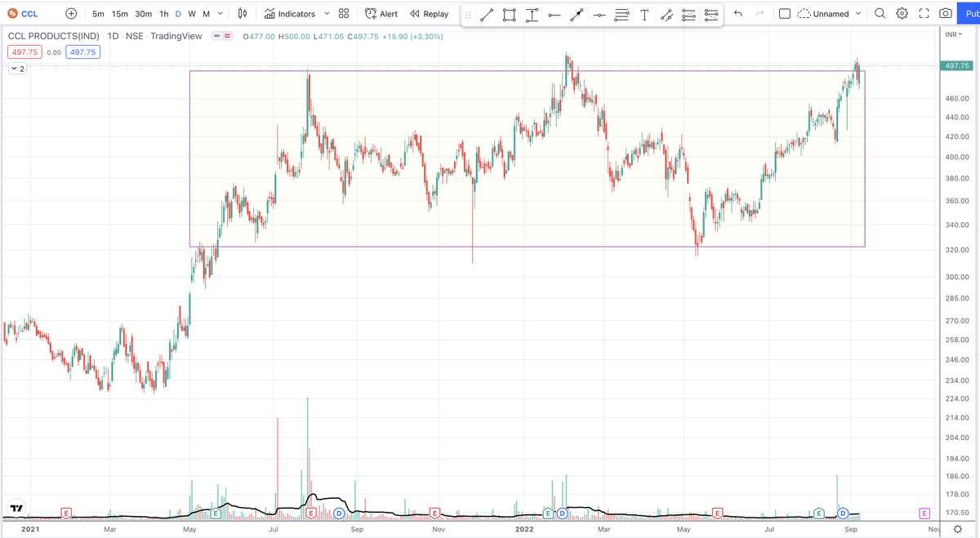Image resolution: width=980 pixels, height=538 pixels.
Task: Click the 2022 time axis label
Action: [x=523, y=529]
